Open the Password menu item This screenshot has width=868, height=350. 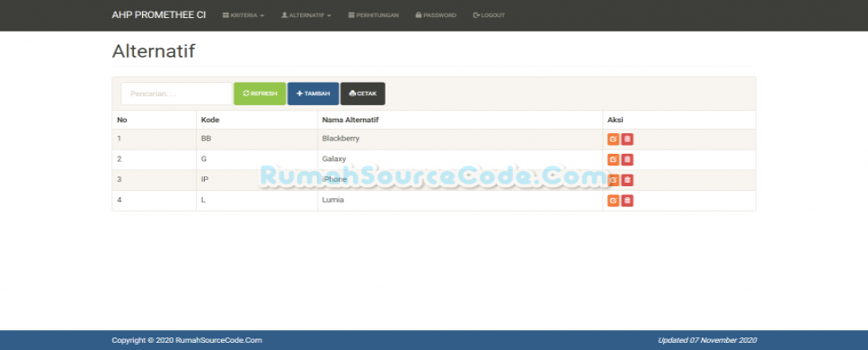tap(436, 15)
